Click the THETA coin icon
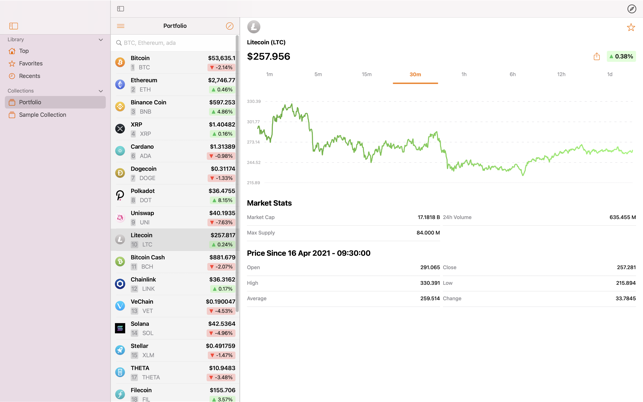This screenshot has width=643, height=402. (120, 372)
